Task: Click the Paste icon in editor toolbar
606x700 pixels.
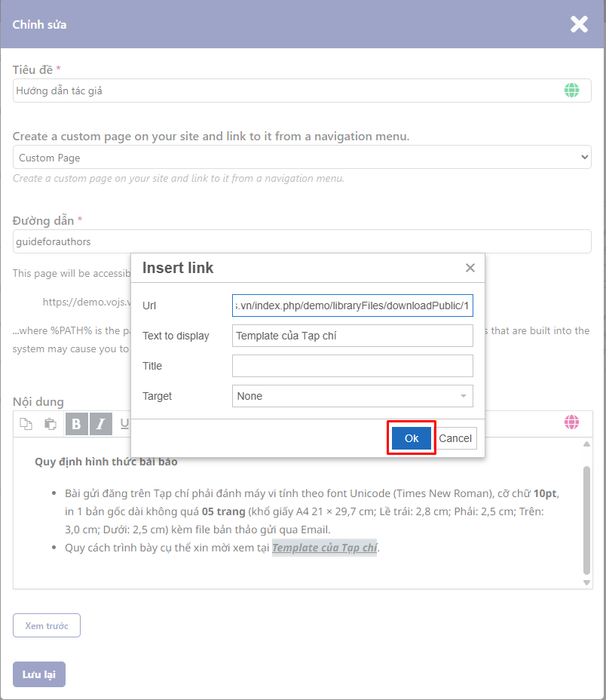Action: tap(50, 424)
